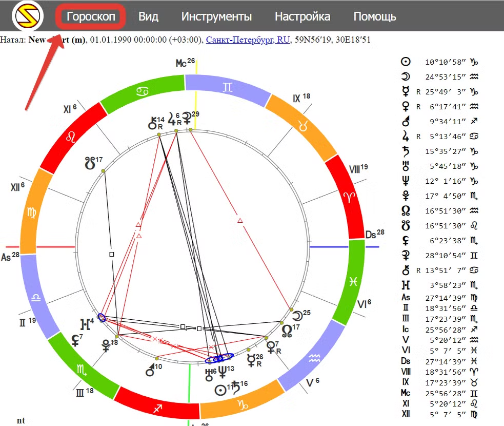Click the Scorpio sign on the zodiac ring
504x426 pixels.
(82, 370)
